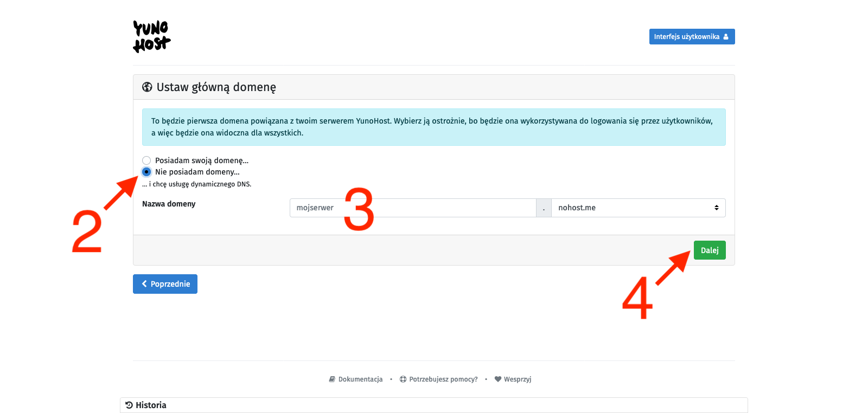Go back with the Poprzednie button
Screen dimensions: 868x413
coord(165,284)
